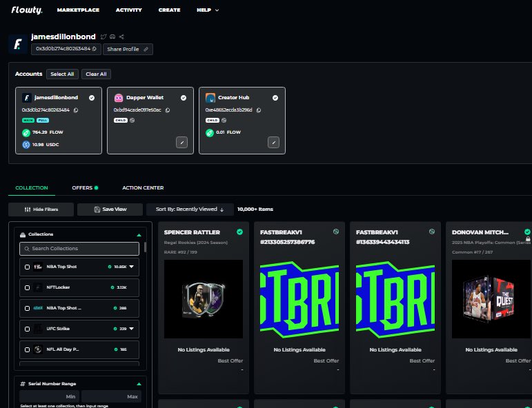
Task: Click share icon beside profile name
Action: (121, 37)
